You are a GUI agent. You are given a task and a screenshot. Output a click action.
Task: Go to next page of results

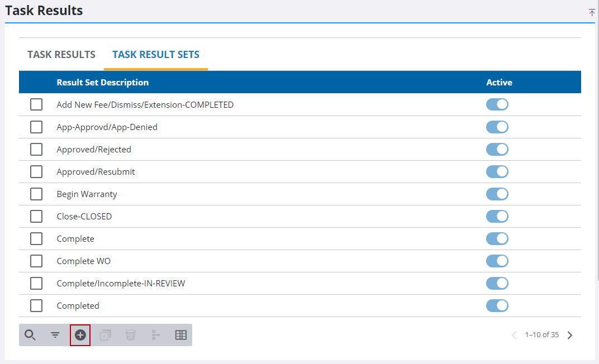[570, 335]
